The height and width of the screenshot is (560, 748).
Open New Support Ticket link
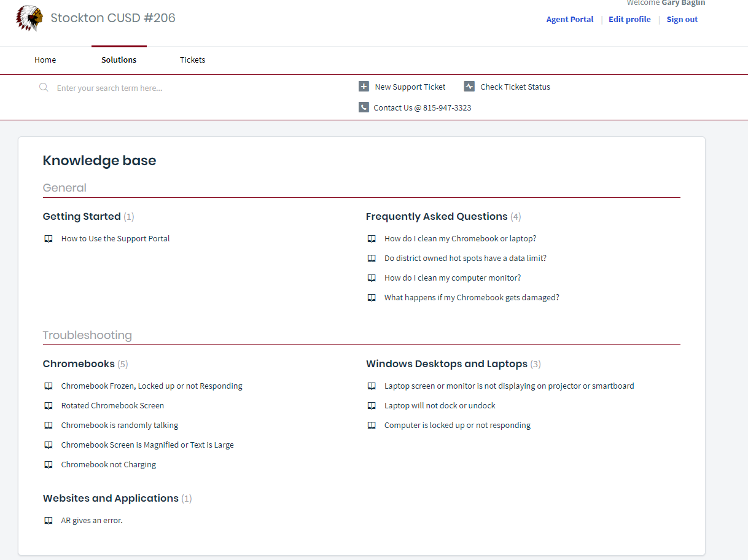[410, 87]
